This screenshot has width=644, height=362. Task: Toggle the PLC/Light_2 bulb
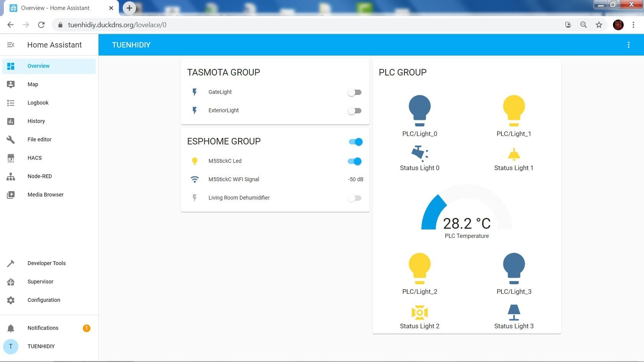coord(420,269)
